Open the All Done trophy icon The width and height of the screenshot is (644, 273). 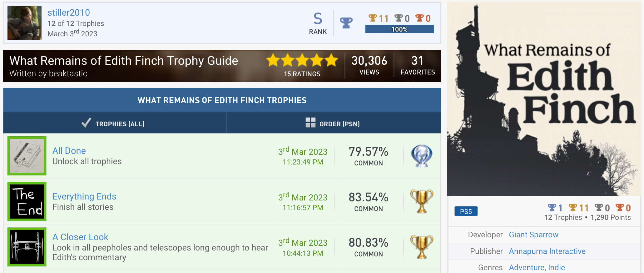[27, 156]
